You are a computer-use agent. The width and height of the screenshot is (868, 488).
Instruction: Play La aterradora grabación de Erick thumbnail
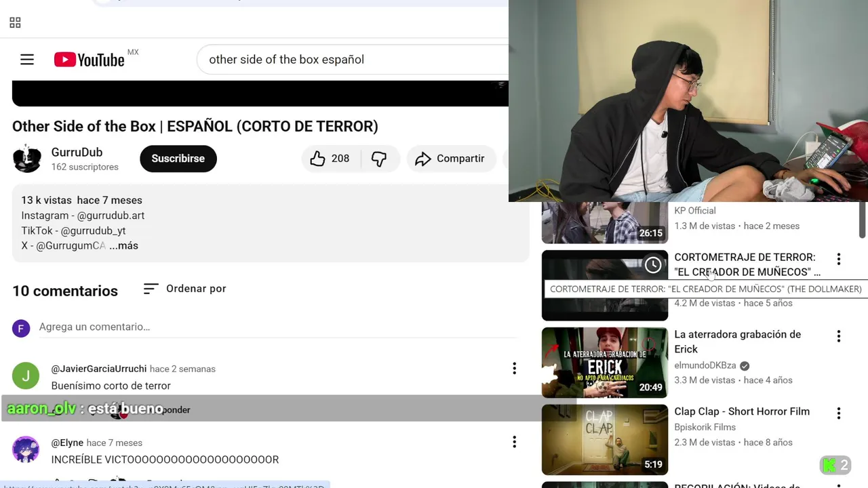(x=605, y=363)
